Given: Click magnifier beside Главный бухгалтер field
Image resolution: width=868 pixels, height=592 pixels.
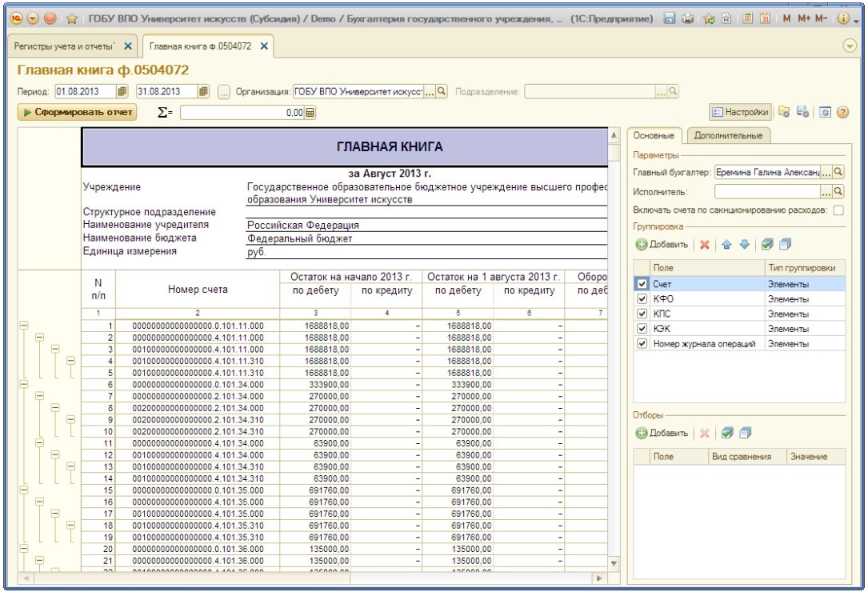Looking at the screenshot, I should click(x=838, y=172).
